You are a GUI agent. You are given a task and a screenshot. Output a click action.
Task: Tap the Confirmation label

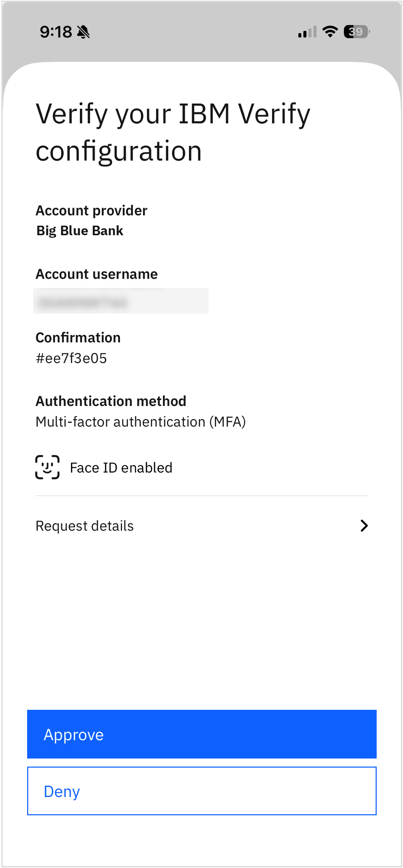point(78,337)
